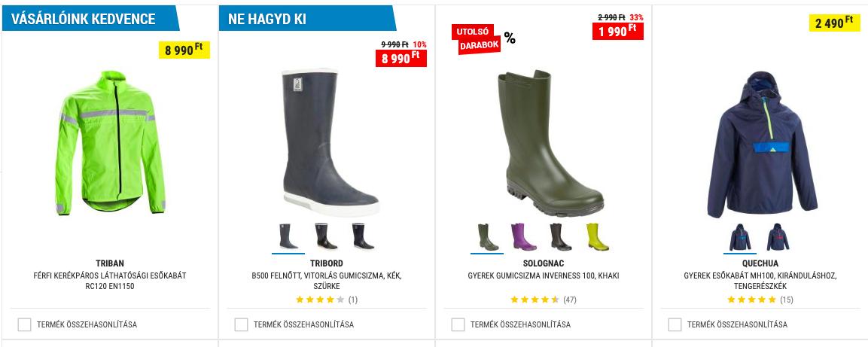868x347 pixels.
Task: Open the Quechua kids rain jacket image
Action: (x=762, y=145)
